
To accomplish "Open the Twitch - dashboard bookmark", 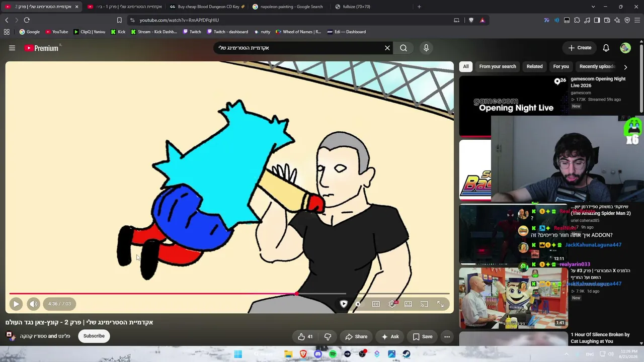I will (227, 32).
